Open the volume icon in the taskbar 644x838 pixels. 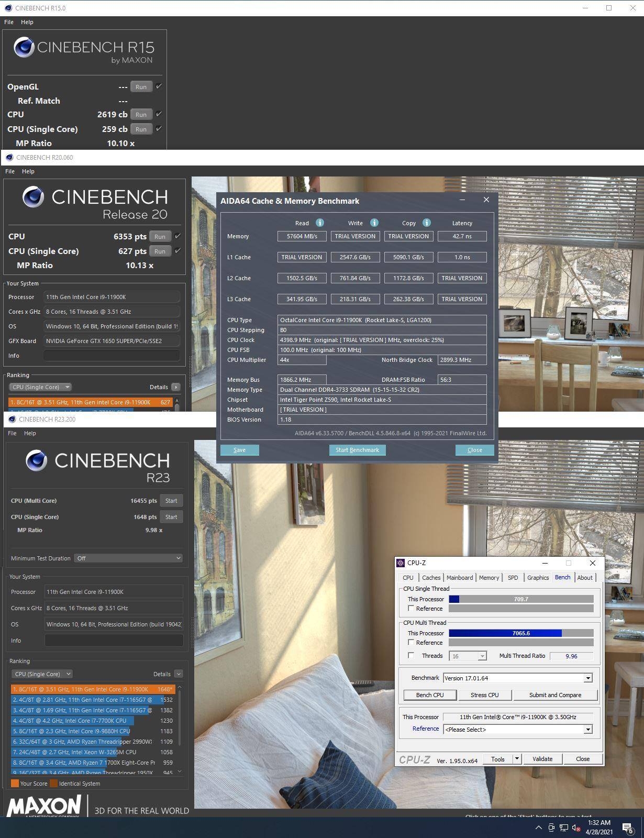(x=576, y=828)
